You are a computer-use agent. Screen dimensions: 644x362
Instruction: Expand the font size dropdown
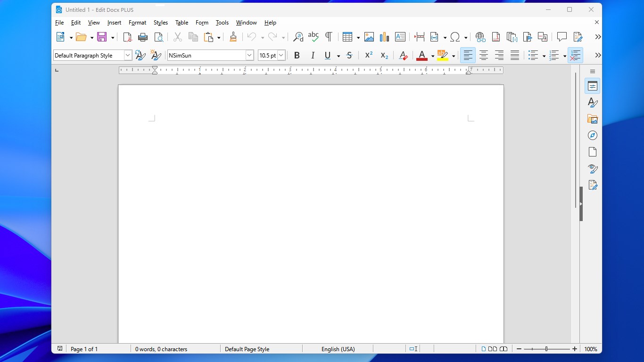(281, 55)
